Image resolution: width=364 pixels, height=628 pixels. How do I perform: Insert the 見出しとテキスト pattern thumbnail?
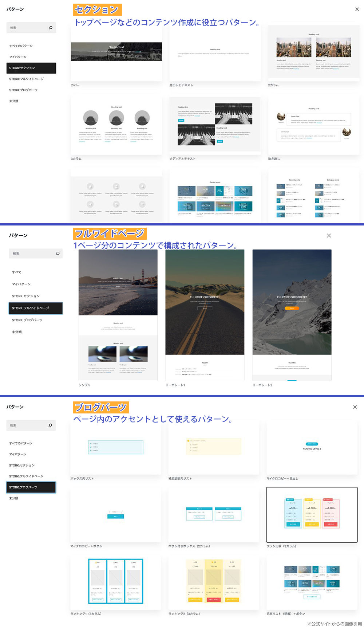click(215, 54)
